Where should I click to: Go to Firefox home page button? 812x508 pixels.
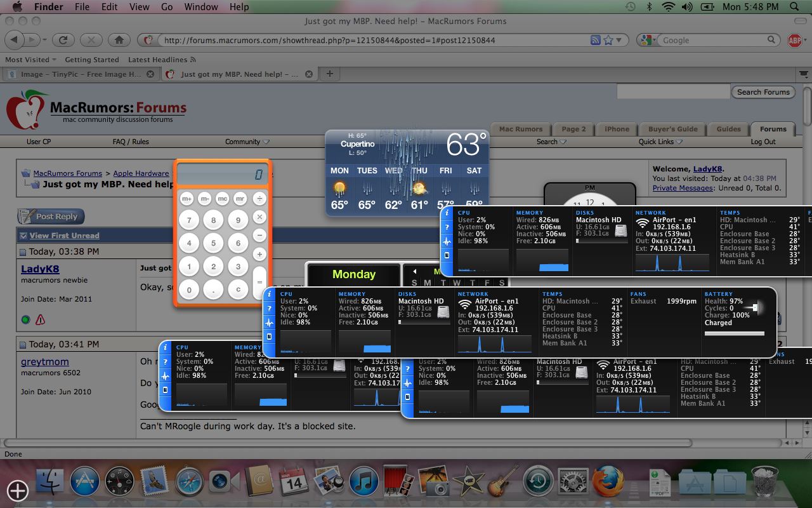pyautogui.click(x=119, y=40)
